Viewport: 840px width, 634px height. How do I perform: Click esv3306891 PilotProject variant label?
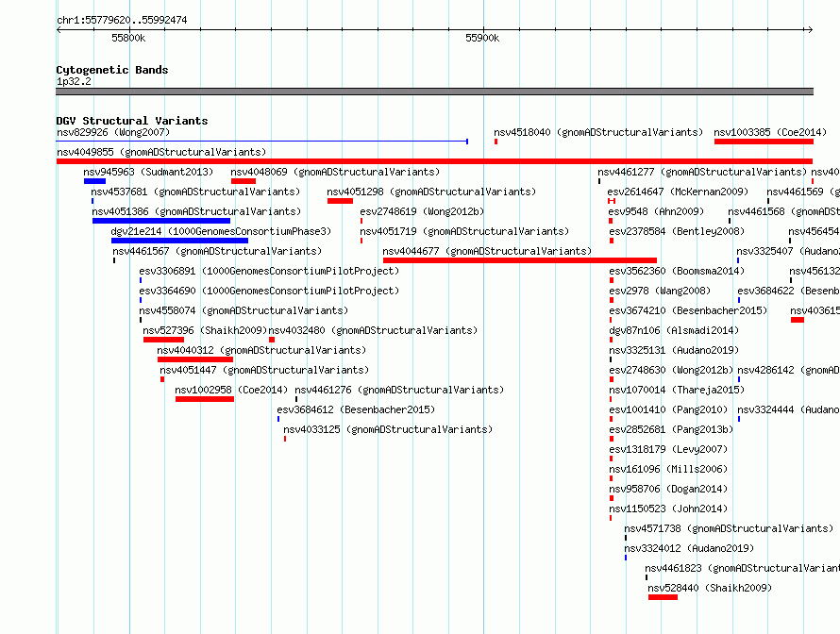tap(269, 271)
